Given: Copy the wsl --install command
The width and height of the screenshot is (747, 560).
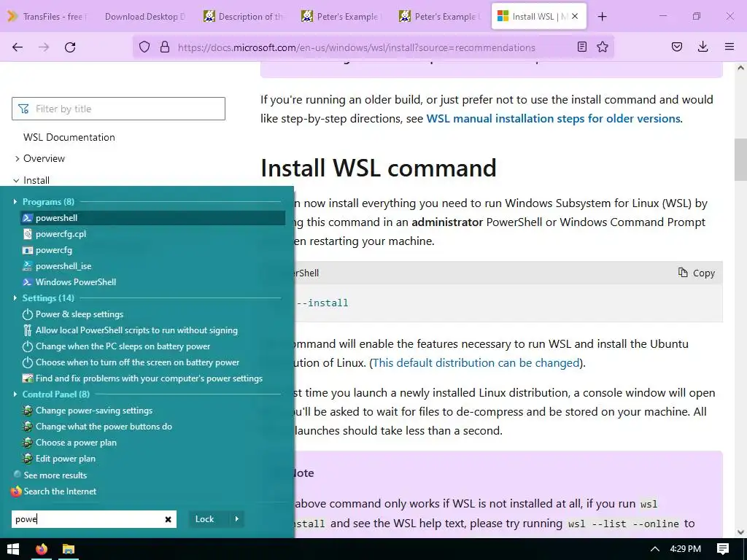Looking at the screenshot, I should (697, 273).
